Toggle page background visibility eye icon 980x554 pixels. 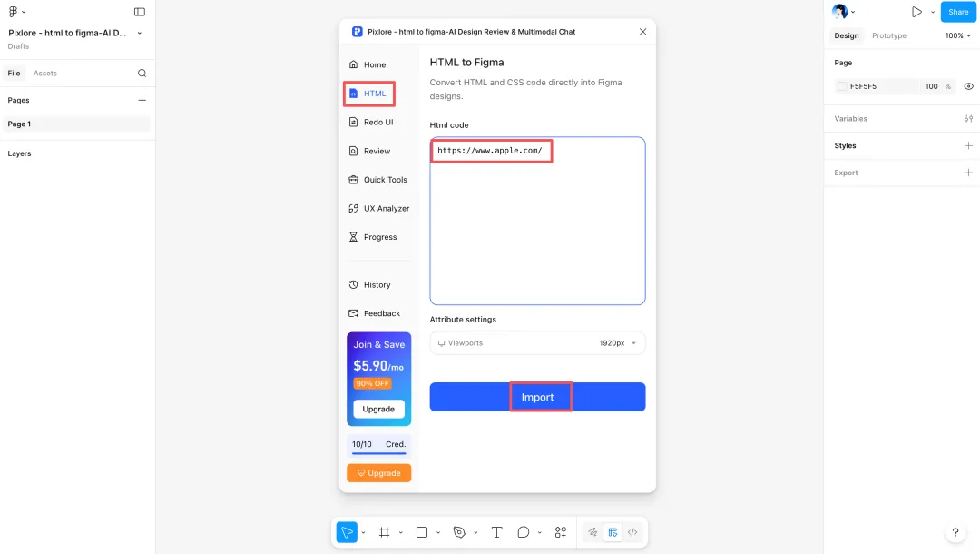[x=968, y=86]
